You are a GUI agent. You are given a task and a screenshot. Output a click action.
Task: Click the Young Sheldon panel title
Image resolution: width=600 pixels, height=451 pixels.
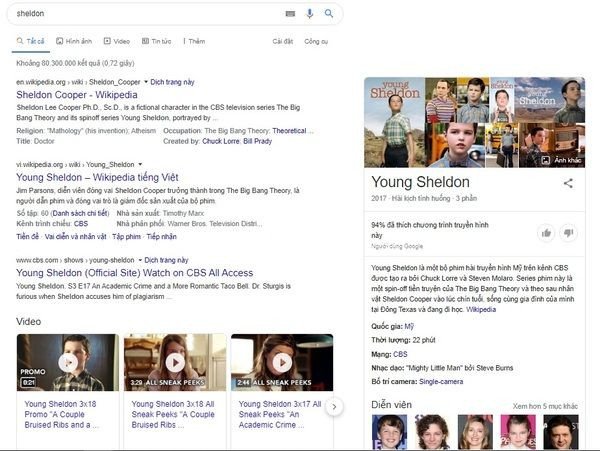point(420,182)
